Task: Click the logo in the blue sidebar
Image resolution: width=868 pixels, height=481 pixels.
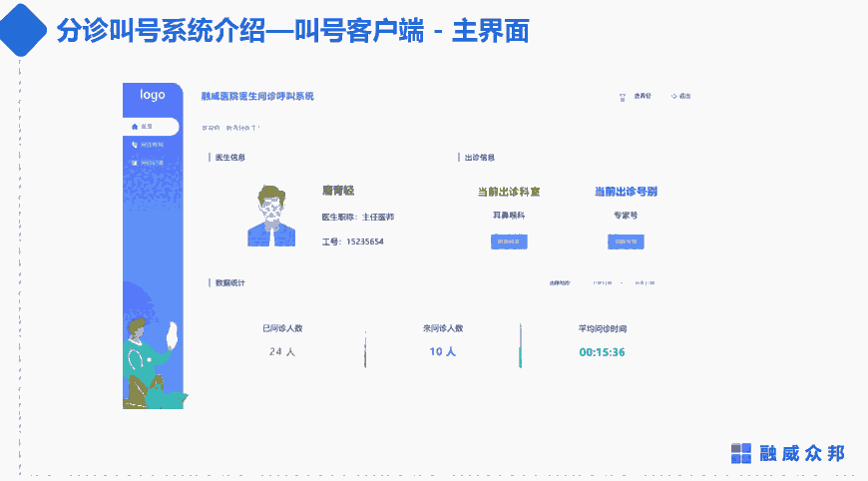Action: (x=152, y=95)
